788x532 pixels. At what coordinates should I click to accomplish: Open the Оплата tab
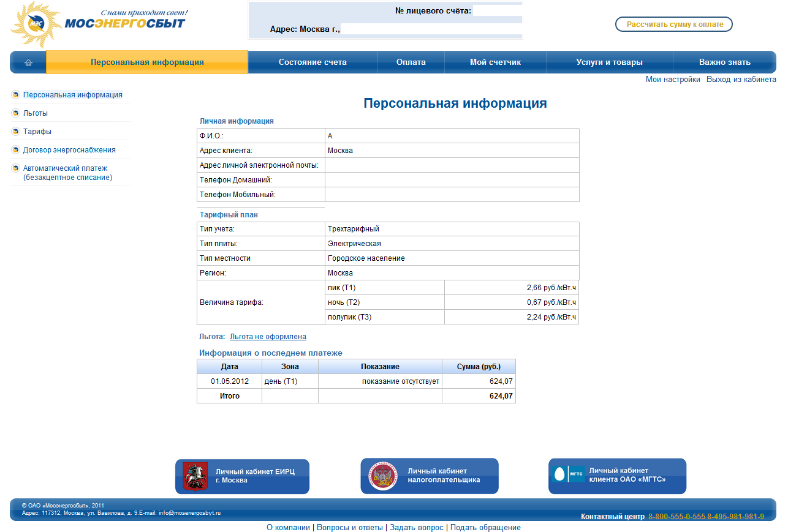(x=411, y=62)
